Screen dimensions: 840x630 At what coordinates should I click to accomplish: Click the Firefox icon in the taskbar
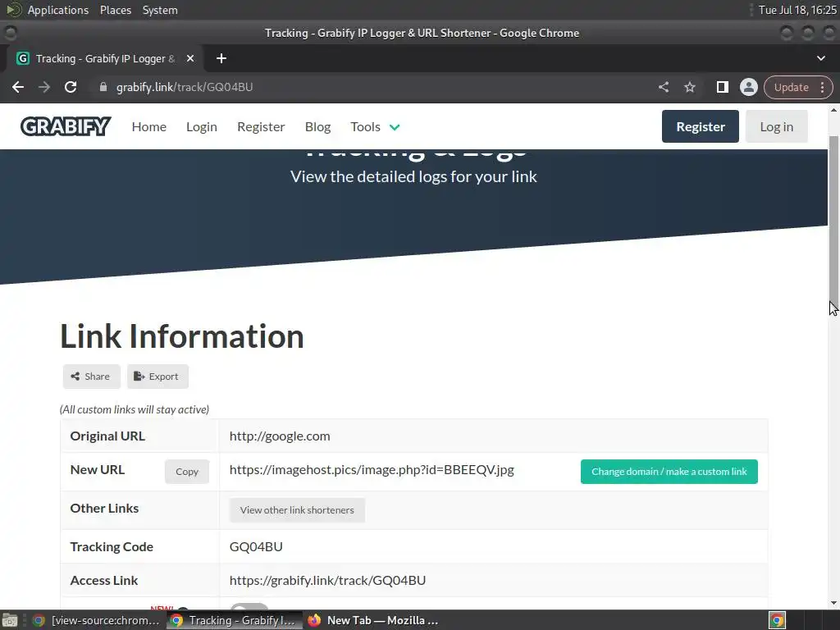coord(314,620)
